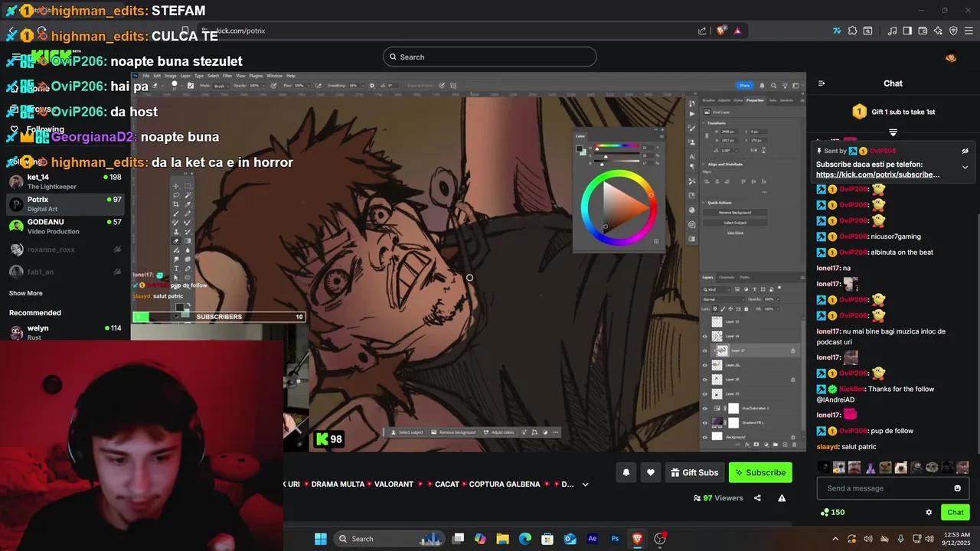Screen dimensions: 980x551
Task: Click Remove Background quick action
Action: [x=735, y=212]
